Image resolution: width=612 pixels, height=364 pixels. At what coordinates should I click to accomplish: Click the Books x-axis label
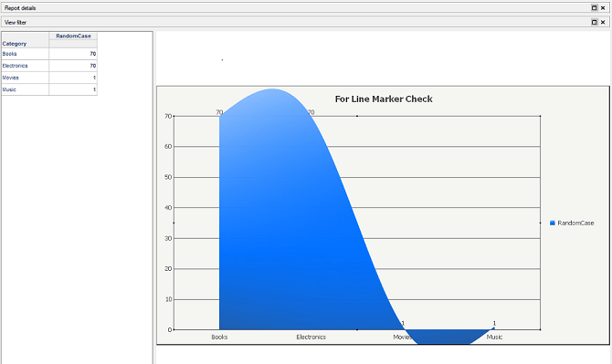pyautogui.click(x=219, y=338)
